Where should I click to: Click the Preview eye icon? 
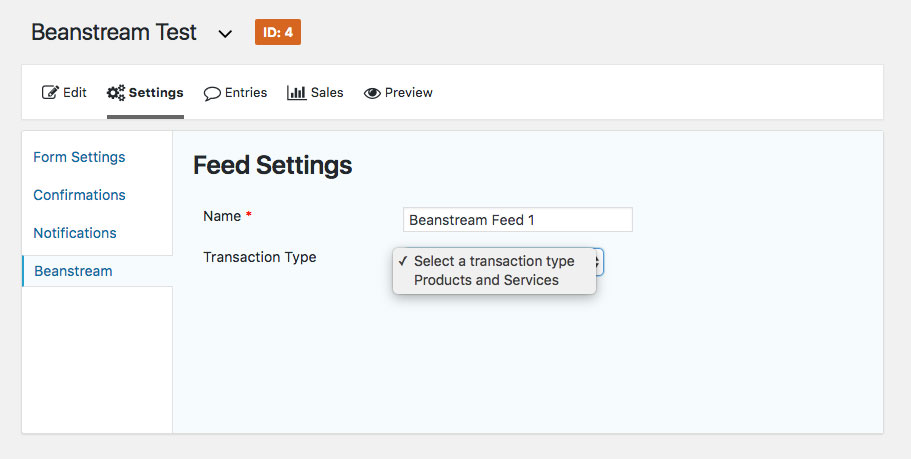[x=372, y=93]
